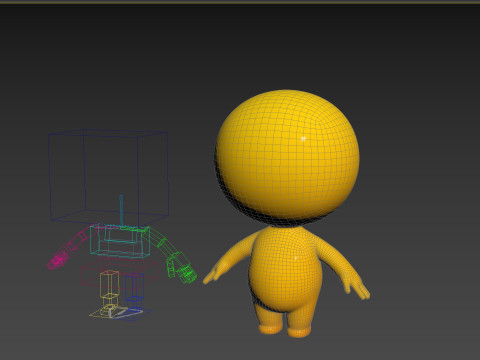Select the magenta wireframe arm bone
Viewport: 480px width, 360px height.
pyautogui.click(x=78, y=242)
